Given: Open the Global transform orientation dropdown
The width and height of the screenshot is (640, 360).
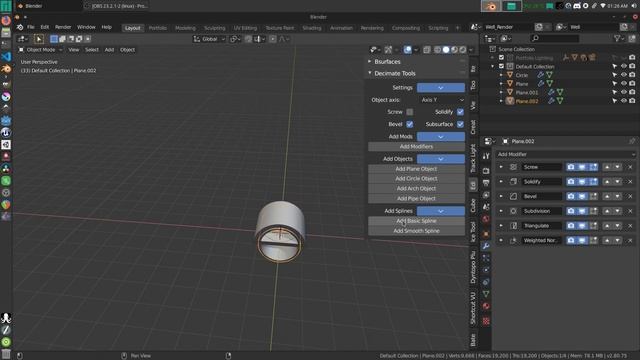Looking at the screenshot, I should (x=210, y=39).
